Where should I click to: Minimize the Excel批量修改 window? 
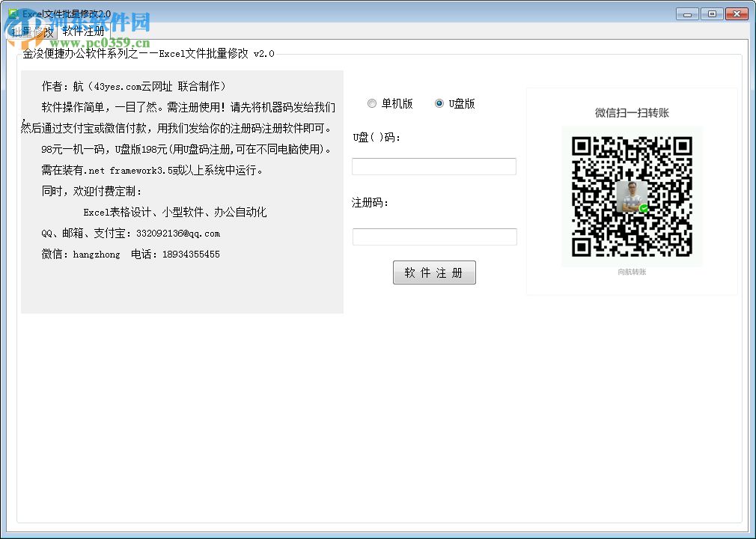pyautogui.click(x=686, y=13)
